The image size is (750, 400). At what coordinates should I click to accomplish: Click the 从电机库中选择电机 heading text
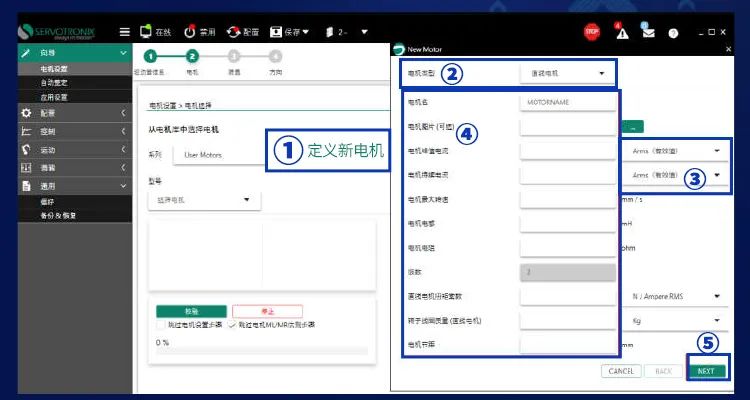tap(184, 130)
